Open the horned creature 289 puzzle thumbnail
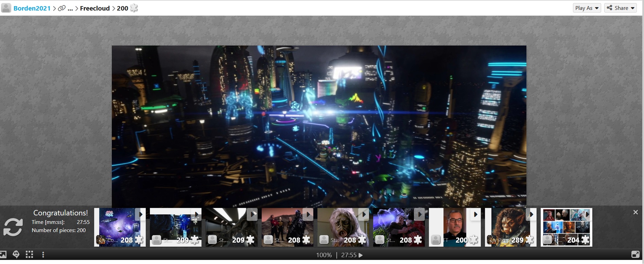Image resolution: width=644 pixels, height=264 pixels. 511,227
